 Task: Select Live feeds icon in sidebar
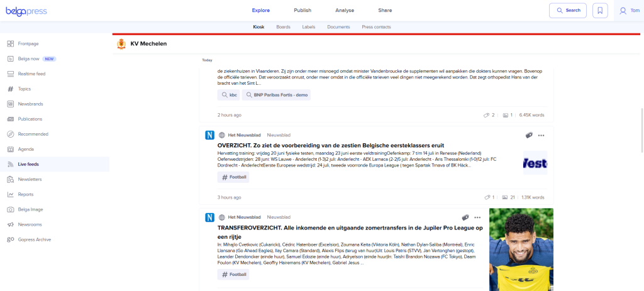click(11, 164)
